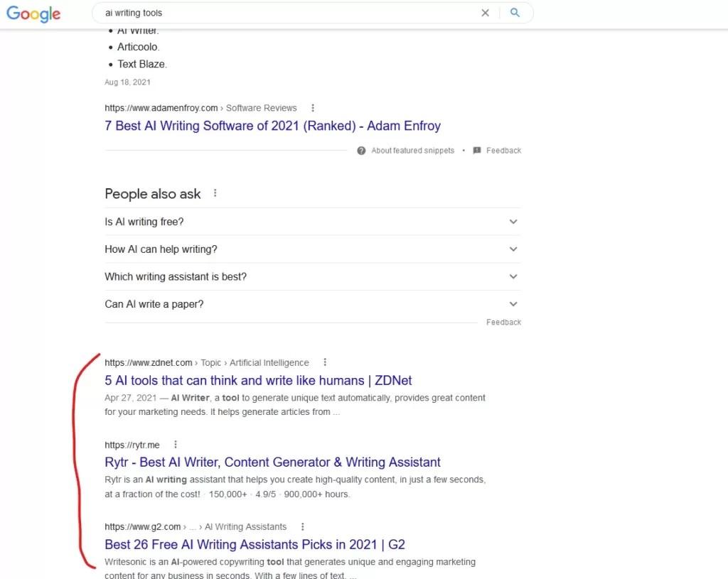The height and width of the screenshot is (579, 728).
Task: Open the three-dot menu next to the adamenfroy.com result
Action: click(x=313, y=108)
